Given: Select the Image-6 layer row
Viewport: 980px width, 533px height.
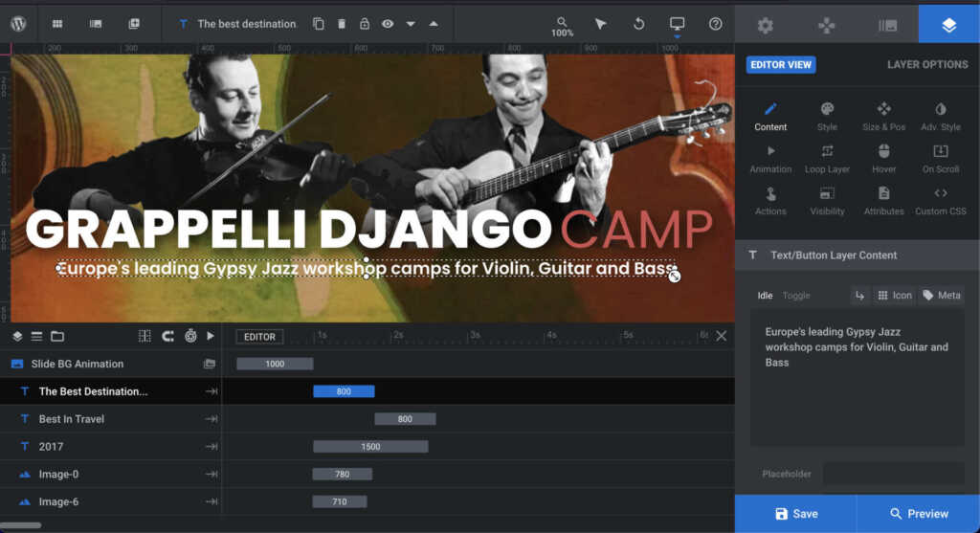Looking at the screenshot, I should [111, 501].
